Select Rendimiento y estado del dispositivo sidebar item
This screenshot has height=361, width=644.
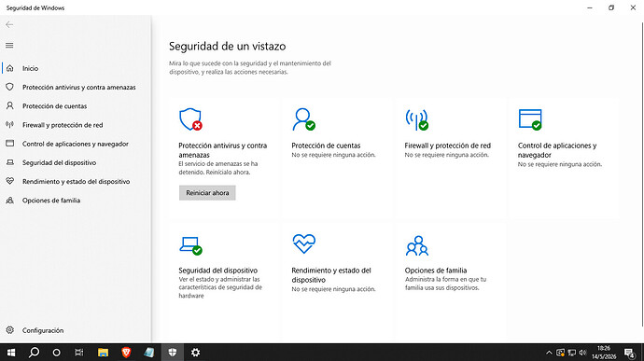click(x=76, y=182)
